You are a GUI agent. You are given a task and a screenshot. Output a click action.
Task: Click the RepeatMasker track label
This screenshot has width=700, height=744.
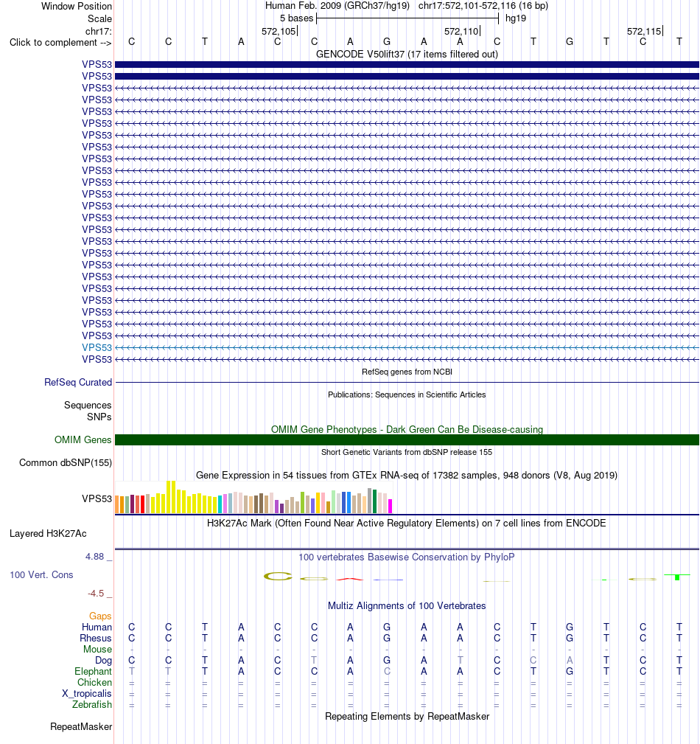tap(81, 726)
